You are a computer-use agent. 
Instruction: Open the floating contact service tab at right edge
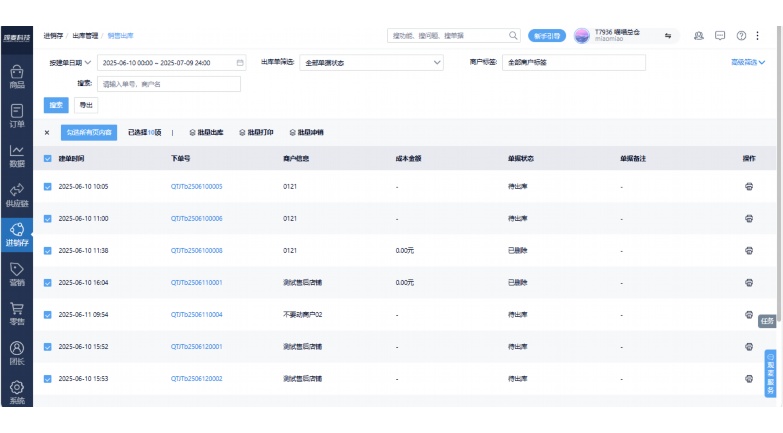click(771, 374)
